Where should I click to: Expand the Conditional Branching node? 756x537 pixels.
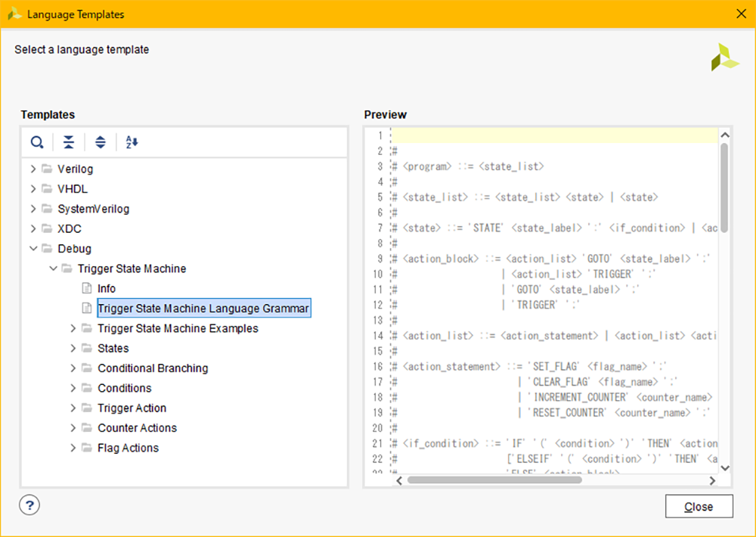[73, 368]
